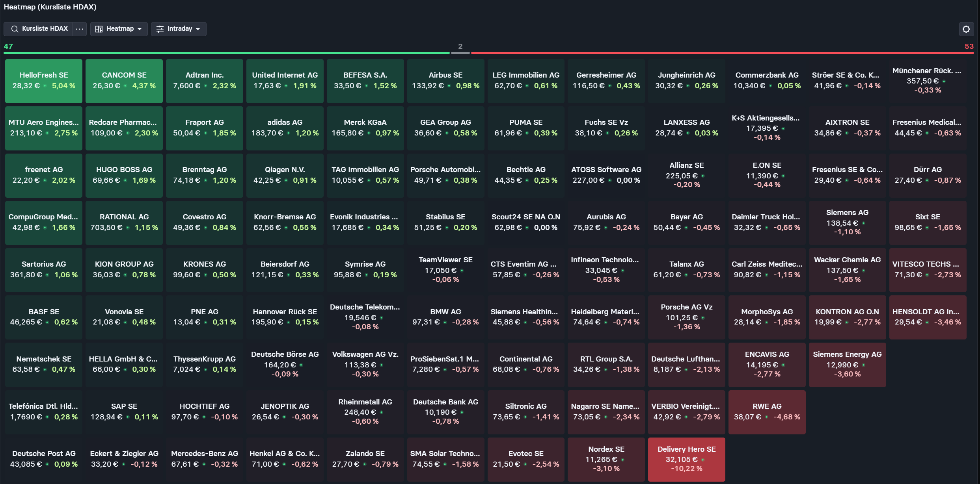The image size is (980, 484).
Task: Click the HENSOLDT AG tile
Action: pyautogui.click(x=928, y=317)
